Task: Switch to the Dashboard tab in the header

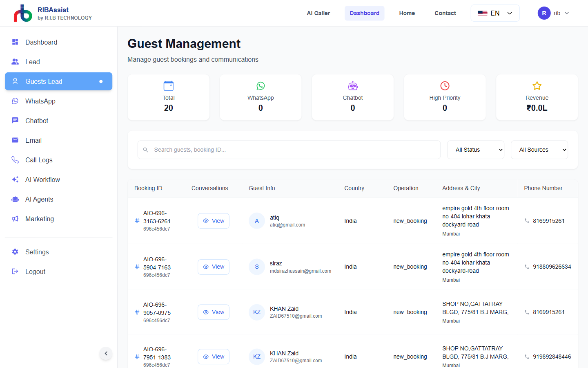Action: 364,13
